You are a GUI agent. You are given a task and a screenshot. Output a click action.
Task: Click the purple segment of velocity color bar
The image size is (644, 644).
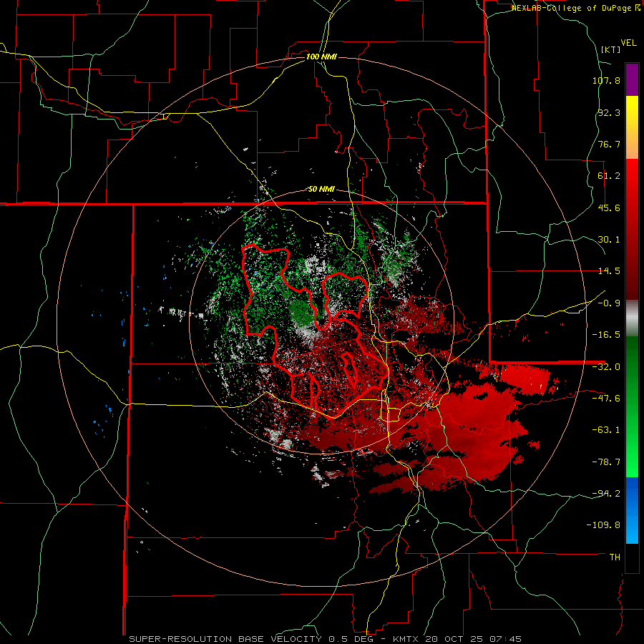pyautogui.click(x=632, y=79)
